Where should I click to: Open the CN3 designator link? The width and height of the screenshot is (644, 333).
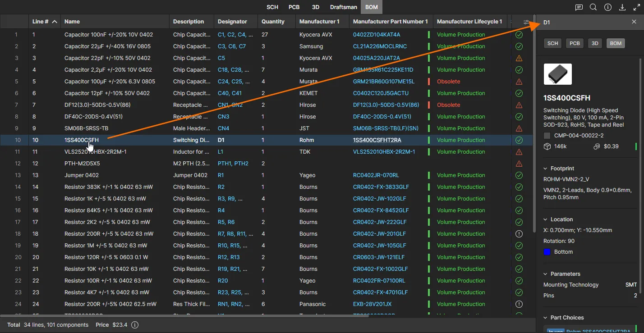[223, 117]
